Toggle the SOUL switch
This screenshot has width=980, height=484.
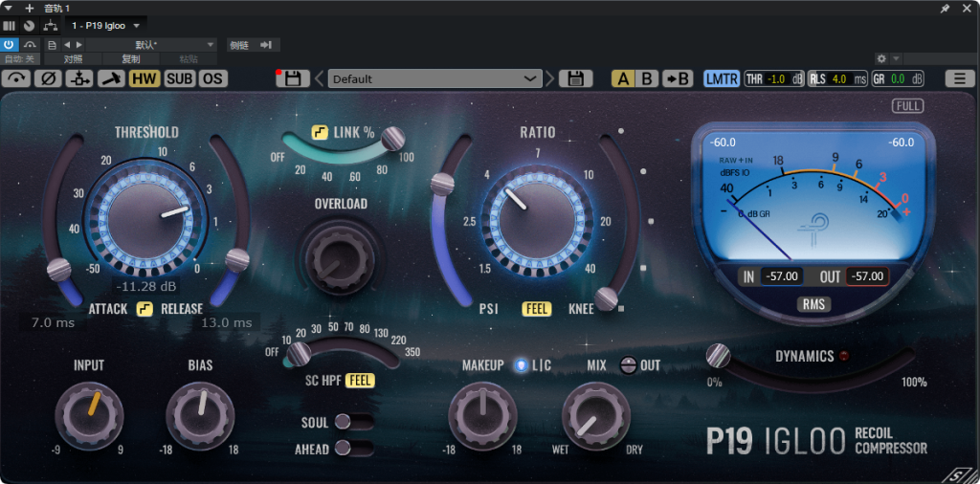tap(354, 422)
